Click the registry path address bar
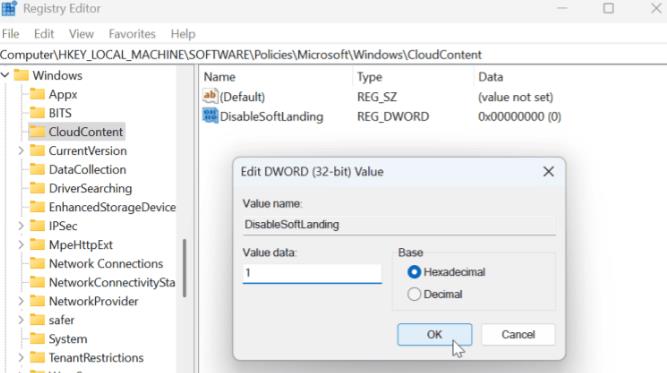 click(x=333, y=54)
